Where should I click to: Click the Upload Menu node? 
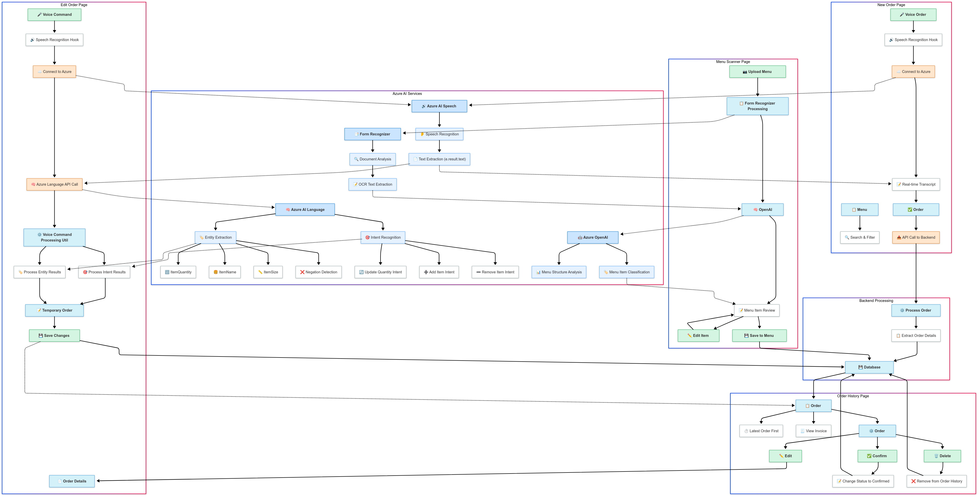pyautogui.click(x=757, y=71)
